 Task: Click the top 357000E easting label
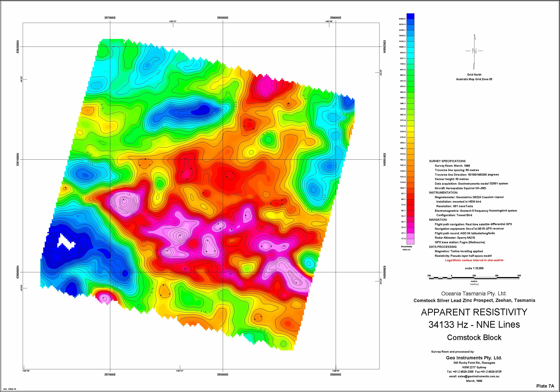(110, 18)
